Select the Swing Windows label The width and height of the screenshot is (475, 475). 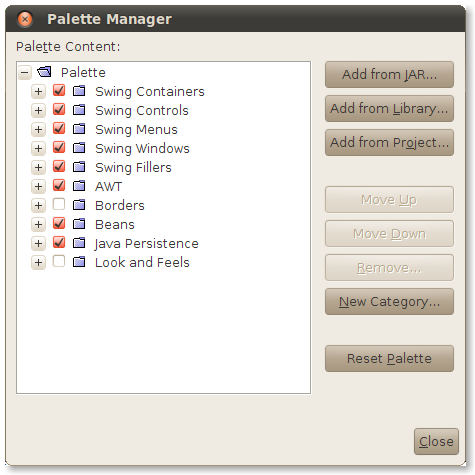click(x=142, y=149)
